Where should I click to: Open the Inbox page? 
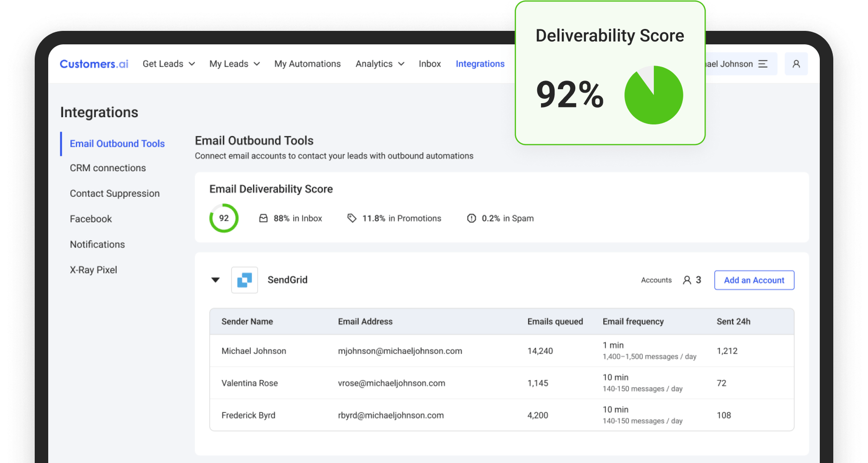429,64
